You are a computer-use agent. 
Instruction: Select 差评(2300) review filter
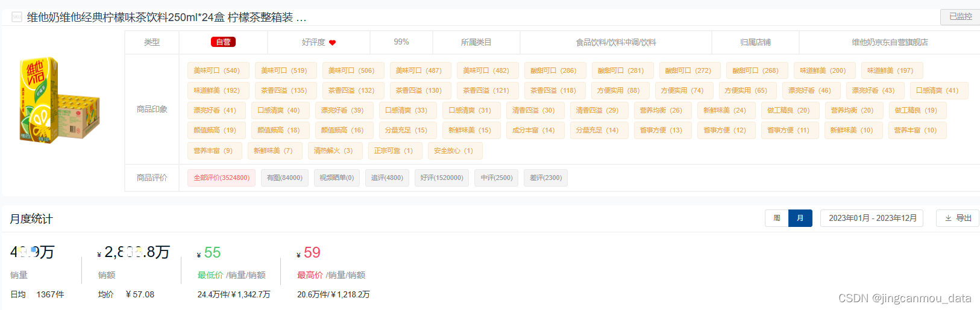point(546,178)
